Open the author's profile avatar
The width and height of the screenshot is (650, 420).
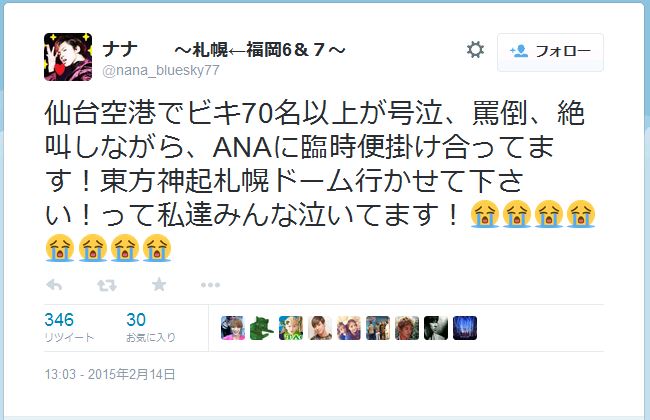click(68, 57)
